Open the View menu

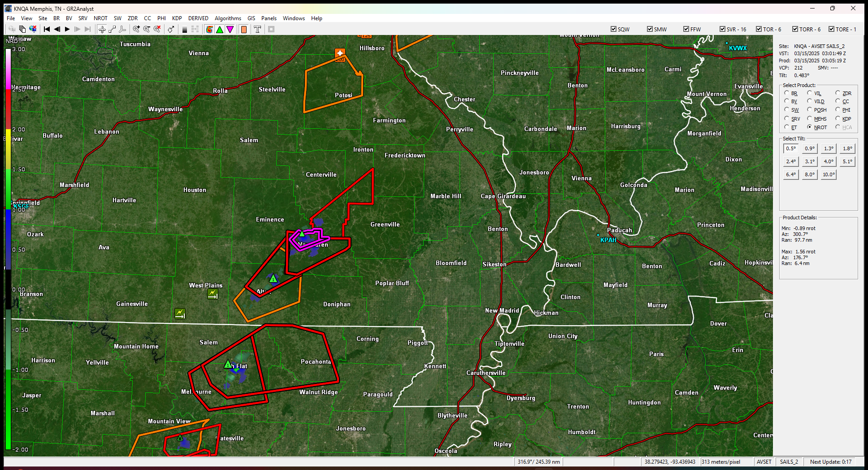[x=26, y=18]
